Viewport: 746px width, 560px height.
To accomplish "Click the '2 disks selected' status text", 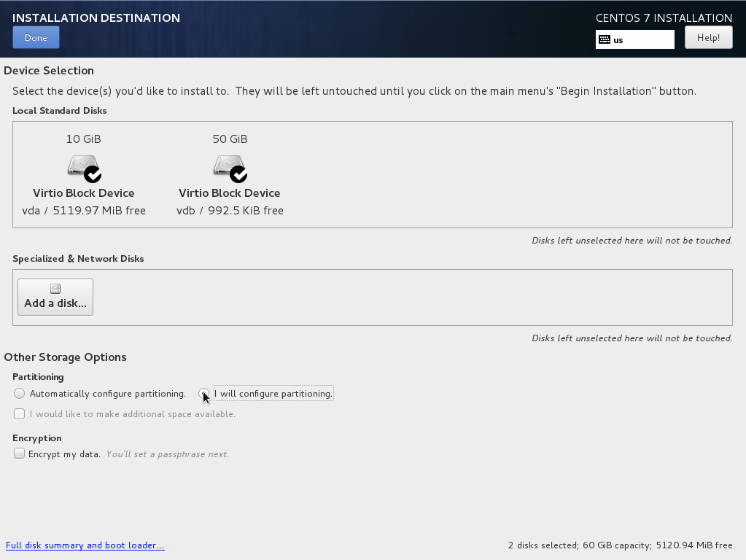I will click(x=543, y=545).
